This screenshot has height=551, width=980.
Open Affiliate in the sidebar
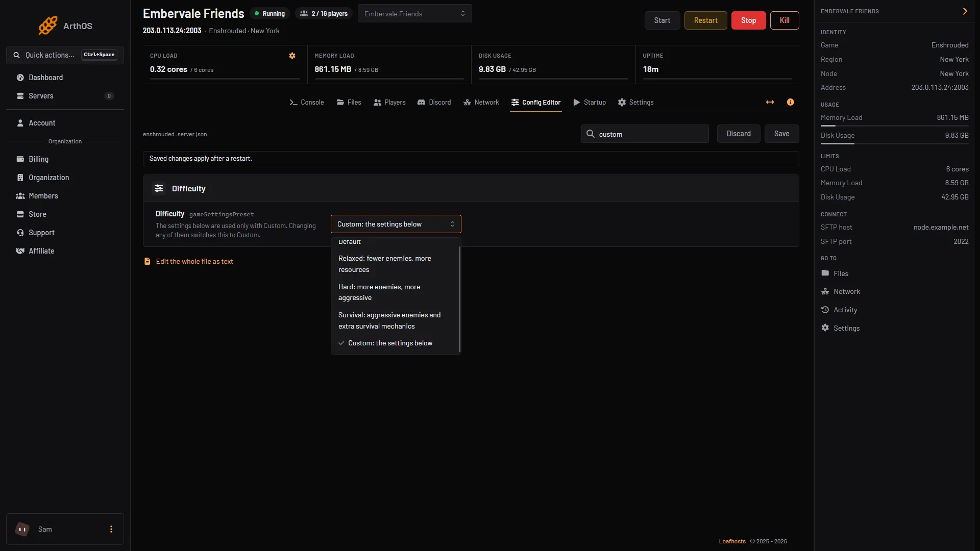click(65, 251)
